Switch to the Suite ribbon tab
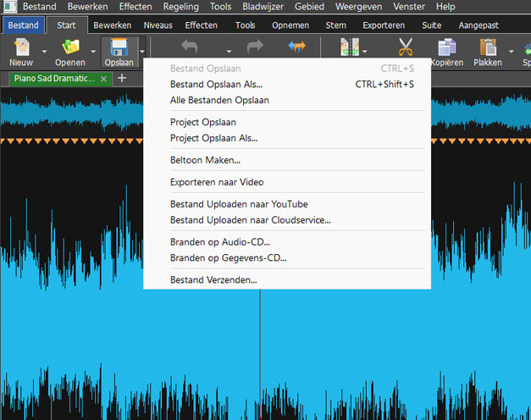531x420 pixels. (x=431, y=25)
